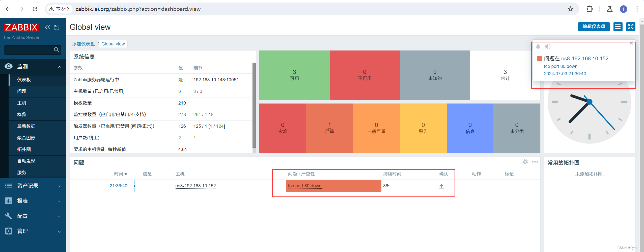Switch to kiosk fullscreen mode icon

631,27
